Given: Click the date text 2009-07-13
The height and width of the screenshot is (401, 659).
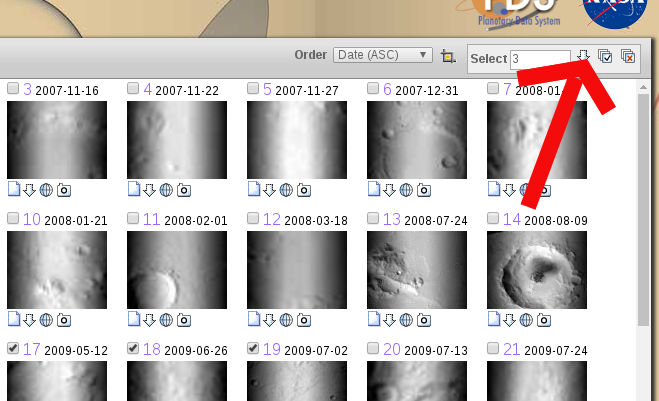Looking at the screenshot, I should click(436, 351).
